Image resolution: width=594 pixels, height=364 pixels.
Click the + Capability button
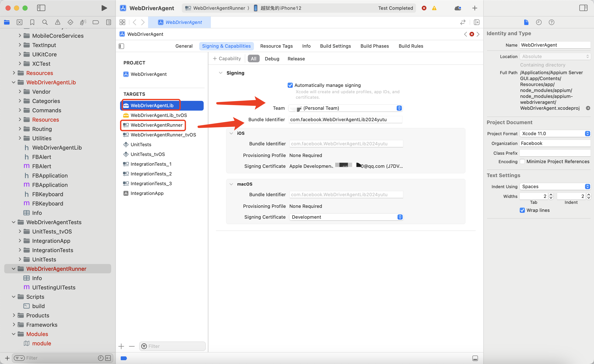227,59
